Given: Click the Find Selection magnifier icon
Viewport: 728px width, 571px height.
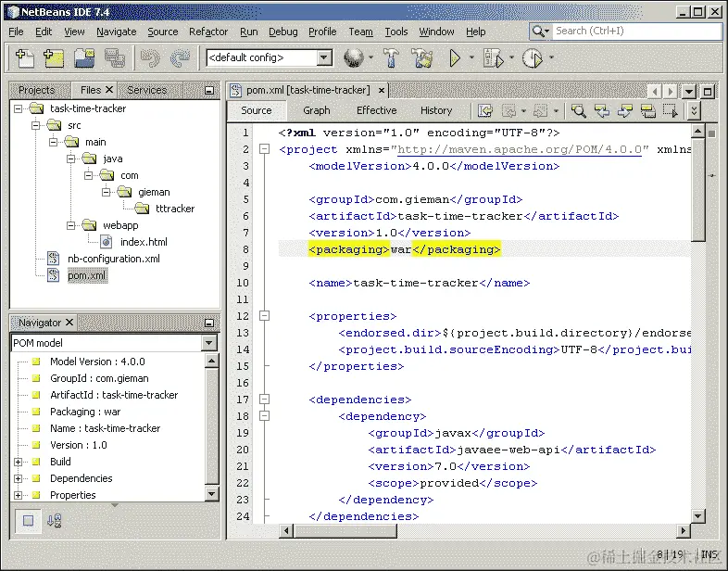Looking at the screenshot, I should [x=579, y=110].
